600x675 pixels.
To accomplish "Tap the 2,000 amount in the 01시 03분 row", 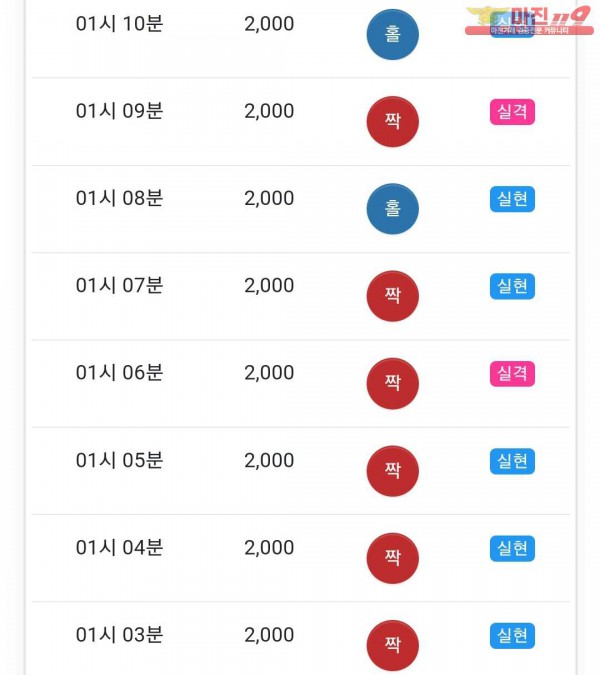I will [x=269, y=635].
